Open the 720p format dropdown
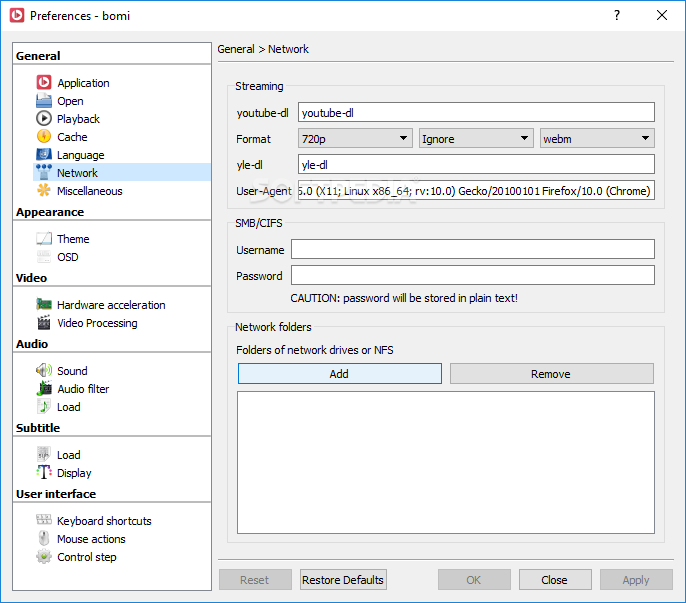The height and width of the screenshot is (603, 686). tap(355, 138)
